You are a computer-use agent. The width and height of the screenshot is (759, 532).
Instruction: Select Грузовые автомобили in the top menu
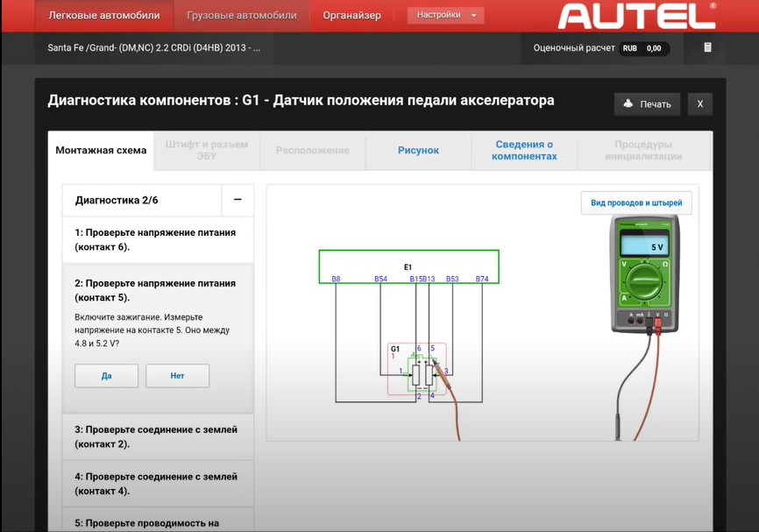242,16
